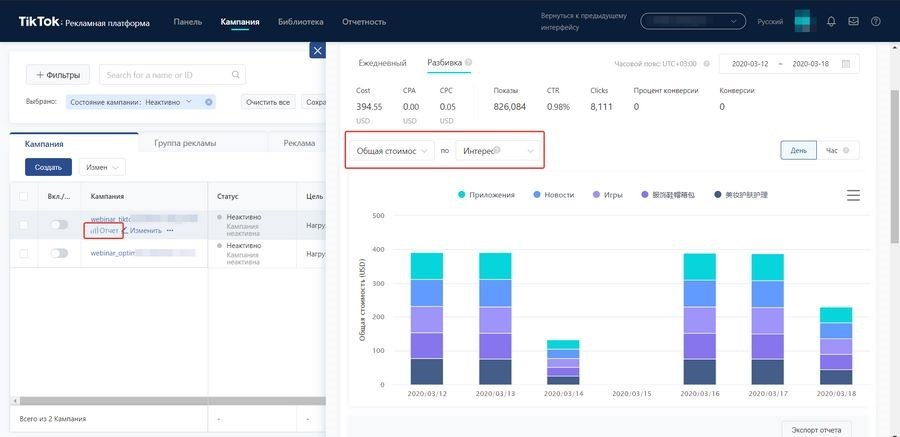The image size is (900, 437).
Task: Close the report panel with X button
Action: [317, 51]
